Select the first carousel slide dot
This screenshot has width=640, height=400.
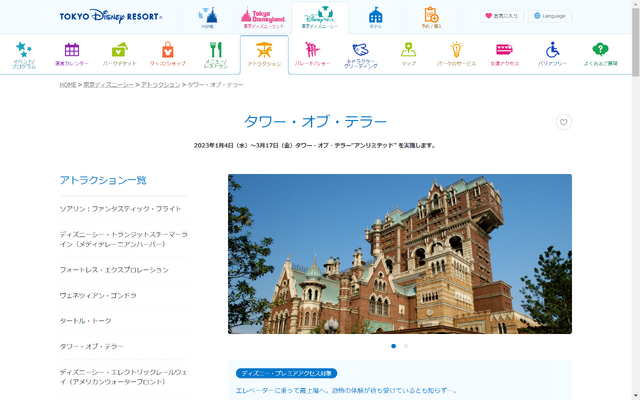click(393, 346)
